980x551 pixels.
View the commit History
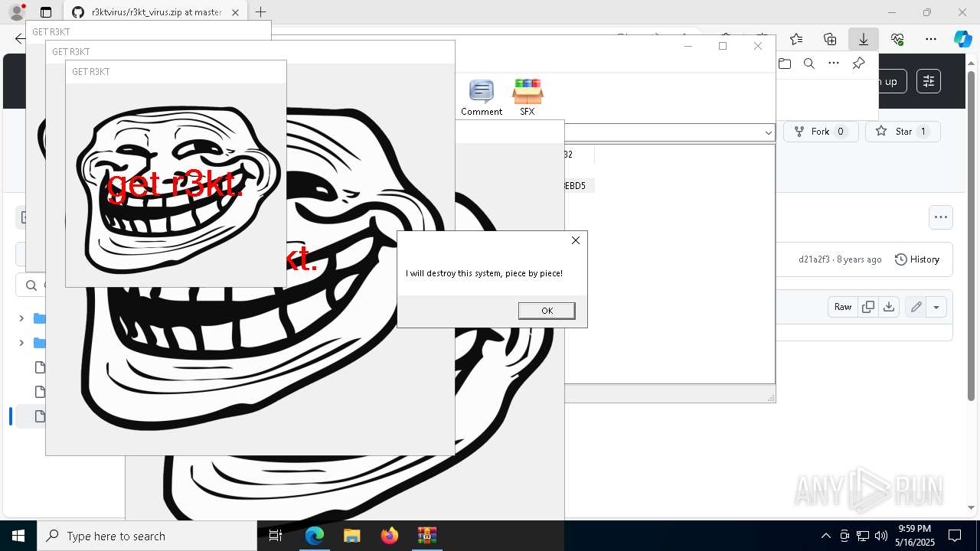(917, 259)
